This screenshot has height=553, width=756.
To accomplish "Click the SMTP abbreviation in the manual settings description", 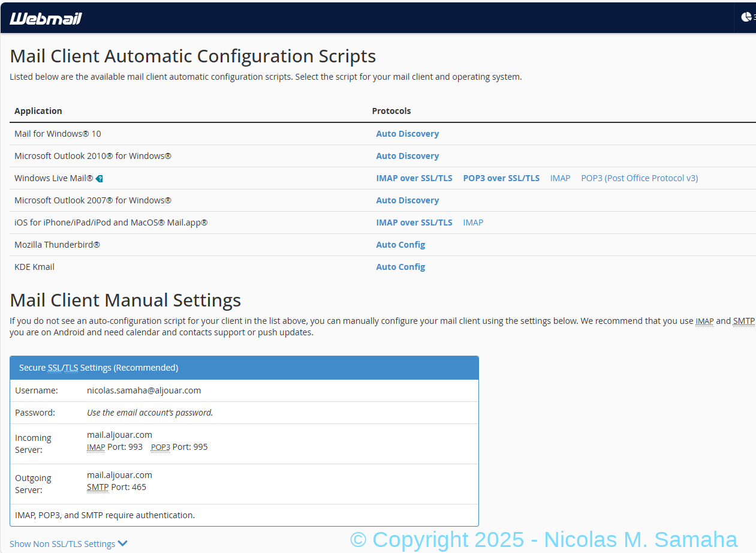I will pos(743,321).
